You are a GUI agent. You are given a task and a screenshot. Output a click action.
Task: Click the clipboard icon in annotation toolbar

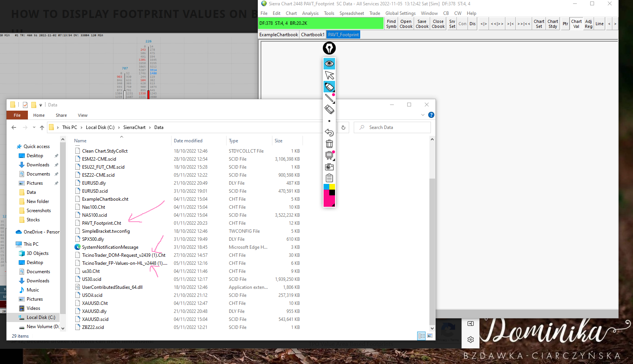(329, 178)
